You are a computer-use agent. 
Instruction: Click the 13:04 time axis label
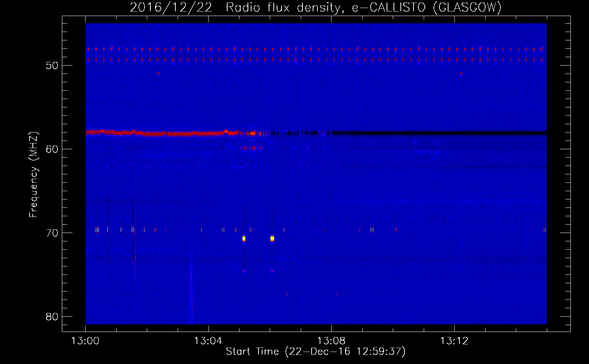click(208, 341)
